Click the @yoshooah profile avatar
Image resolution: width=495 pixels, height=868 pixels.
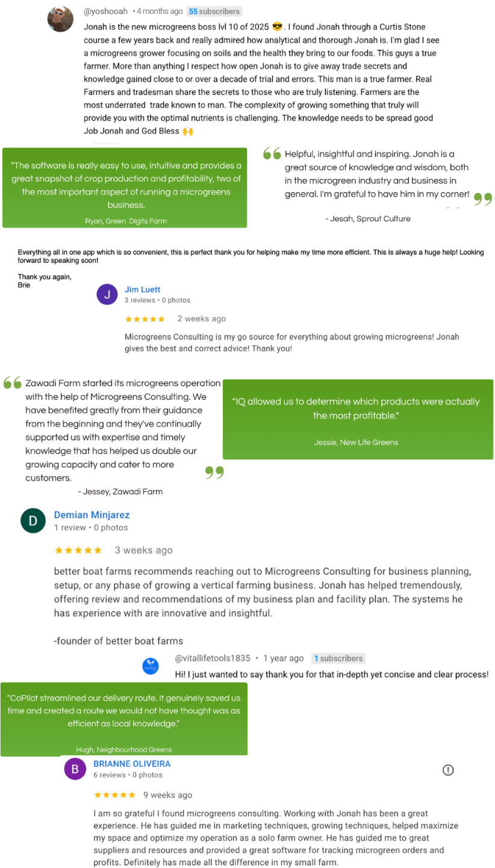[x=60, y=19]
